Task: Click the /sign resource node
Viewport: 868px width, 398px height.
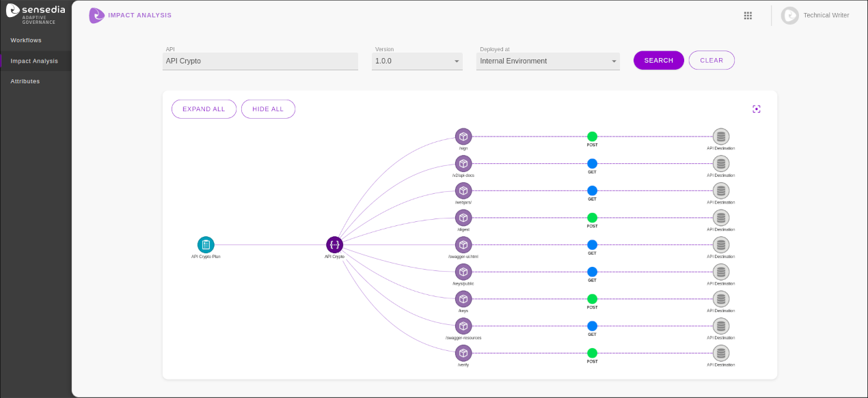Action: coord(463,137)
